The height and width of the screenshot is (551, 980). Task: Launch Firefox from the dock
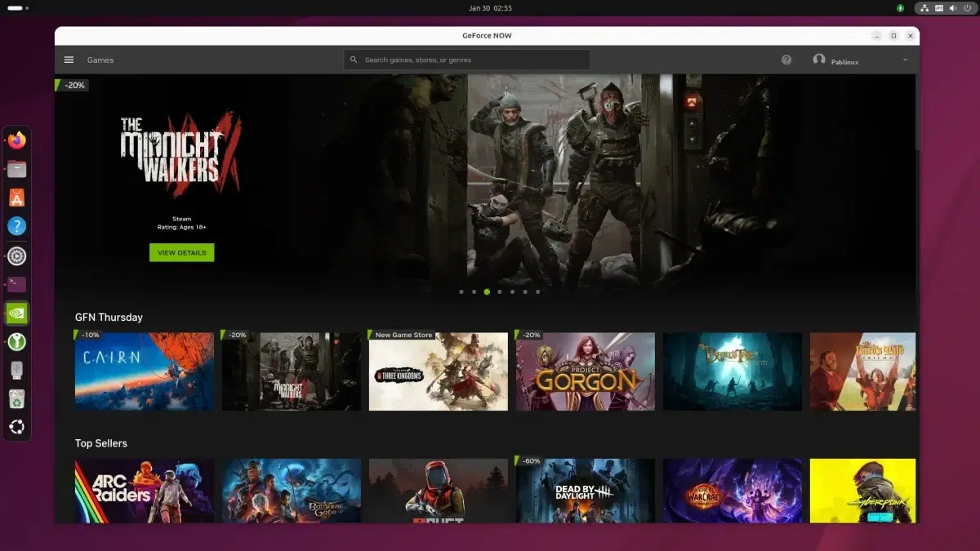click(x=16, y=140)
